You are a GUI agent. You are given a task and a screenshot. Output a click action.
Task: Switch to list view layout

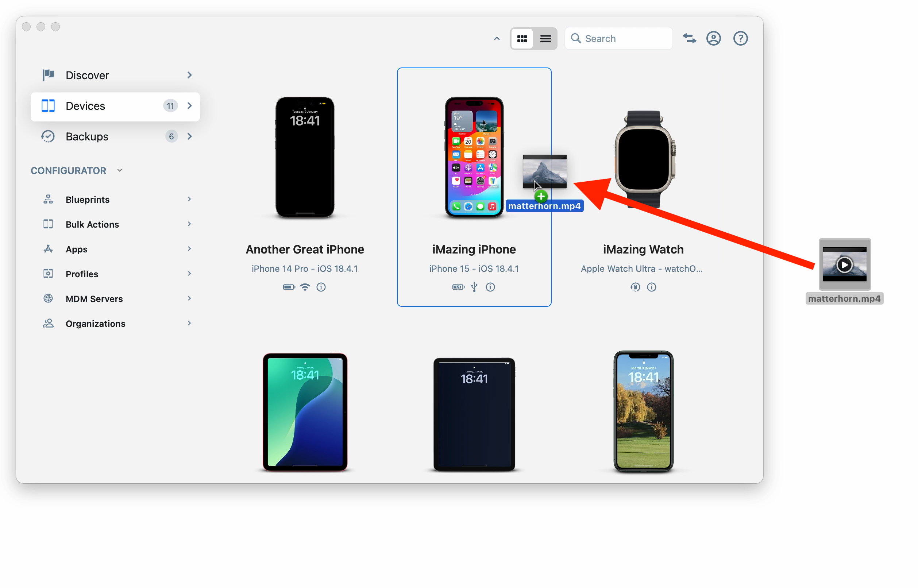click(x=545, y=39)
